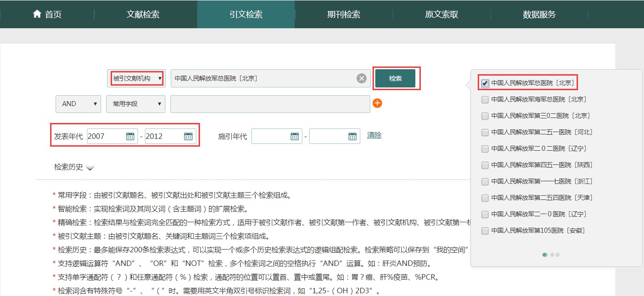Click the 检索 search button

click(395, 78)
